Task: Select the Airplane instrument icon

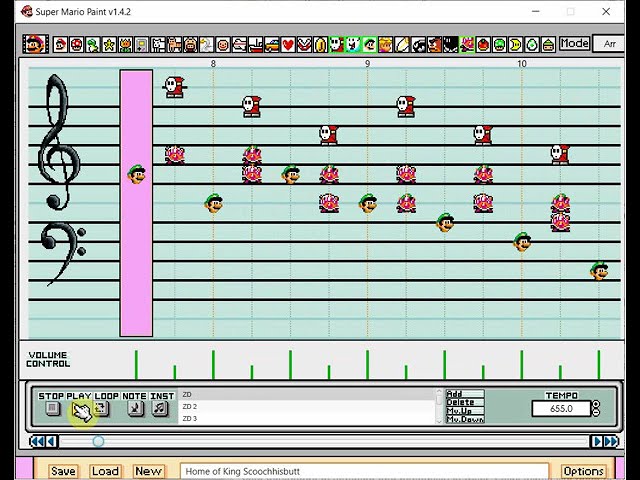Action: (240, 44)
